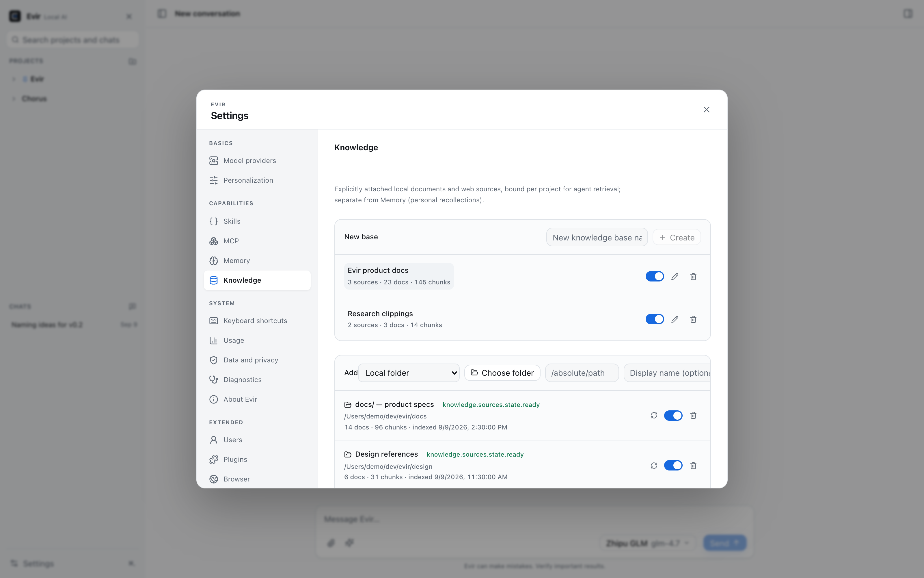Open Model providers settings

(x=257, y=161)
